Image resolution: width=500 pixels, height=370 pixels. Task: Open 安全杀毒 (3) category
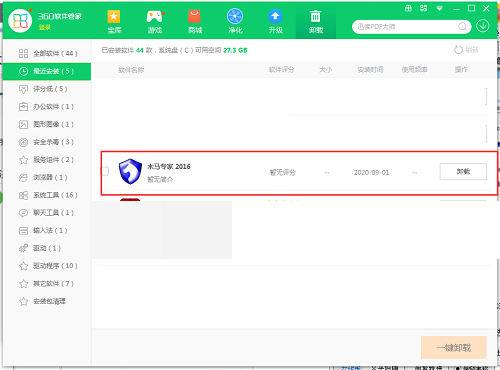coord(47,142)
